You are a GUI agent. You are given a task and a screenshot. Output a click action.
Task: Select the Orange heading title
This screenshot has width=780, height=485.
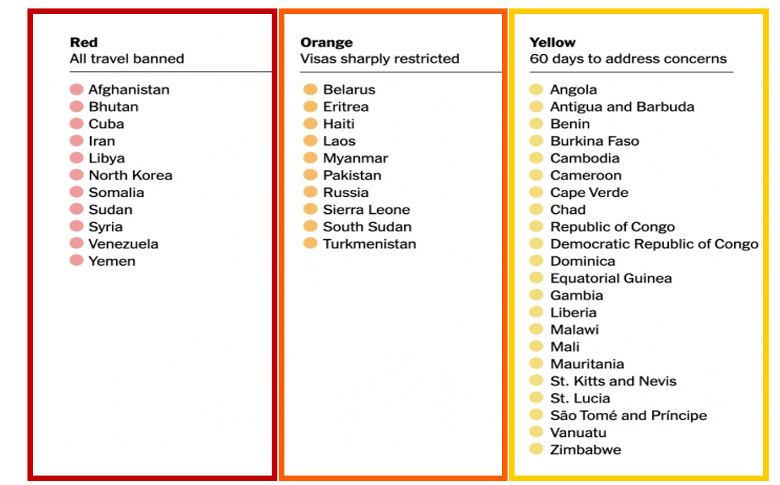tap(326, 43)
